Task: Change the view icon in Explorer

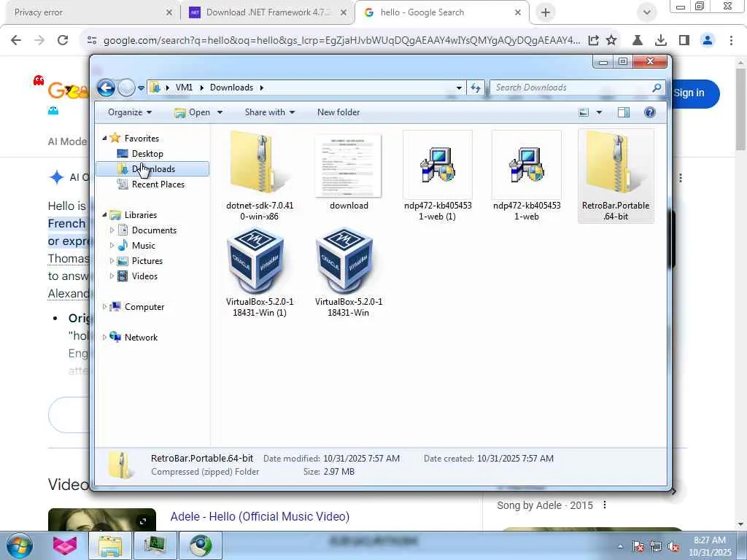Action: click(x=584, y=112)
